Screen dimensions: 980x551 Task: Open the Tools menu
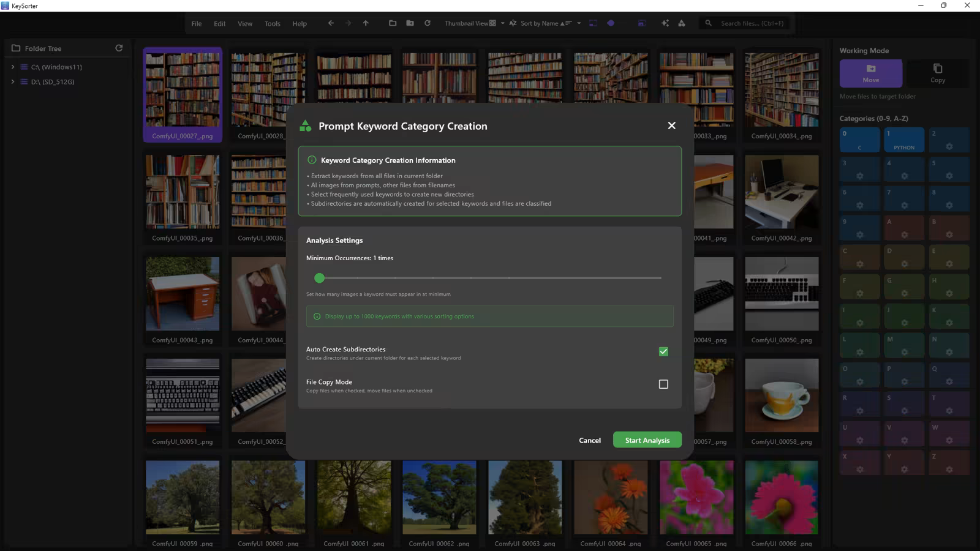[x=272, y=24]
